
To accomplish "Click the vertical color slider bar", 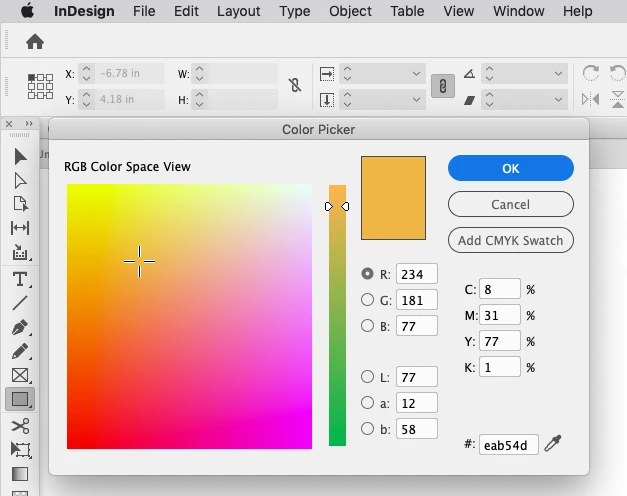I will click(337, 315).
